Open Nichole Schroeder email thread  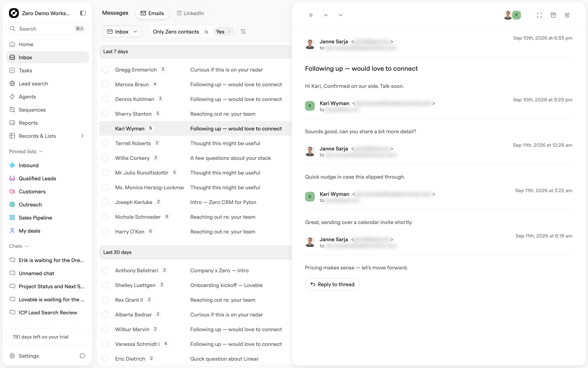pos(195,217)
